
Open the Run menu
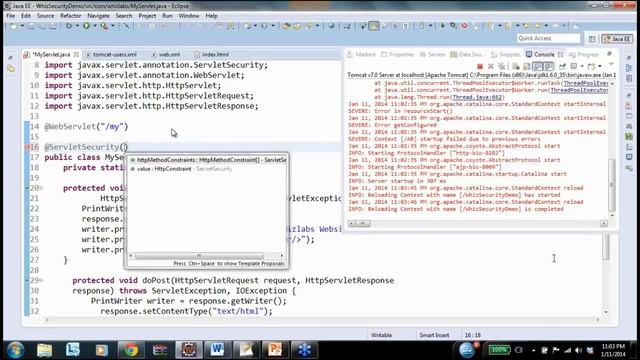(x=167, y=16)
